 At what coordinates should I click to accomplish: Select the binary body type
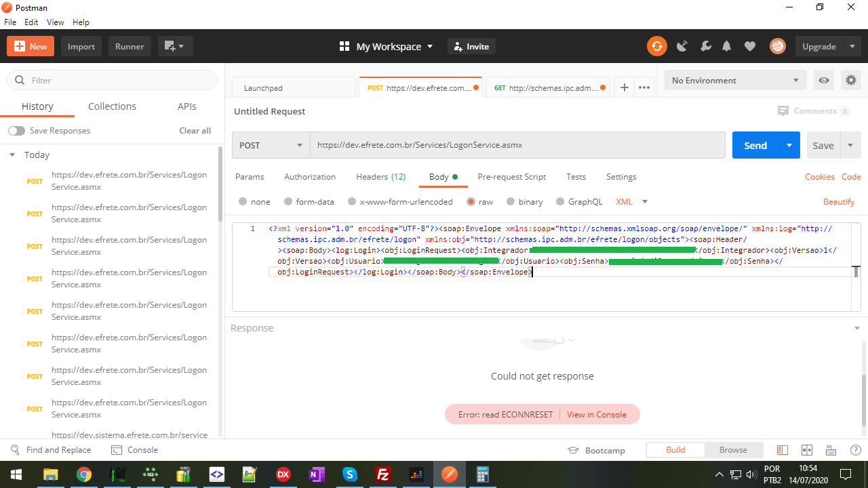511,202
